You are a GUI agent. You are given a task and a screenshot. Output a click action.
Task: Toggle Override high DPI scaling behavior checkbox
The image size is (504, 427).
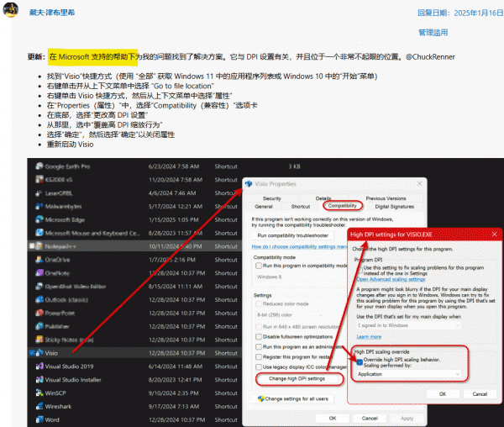point(360,362)
